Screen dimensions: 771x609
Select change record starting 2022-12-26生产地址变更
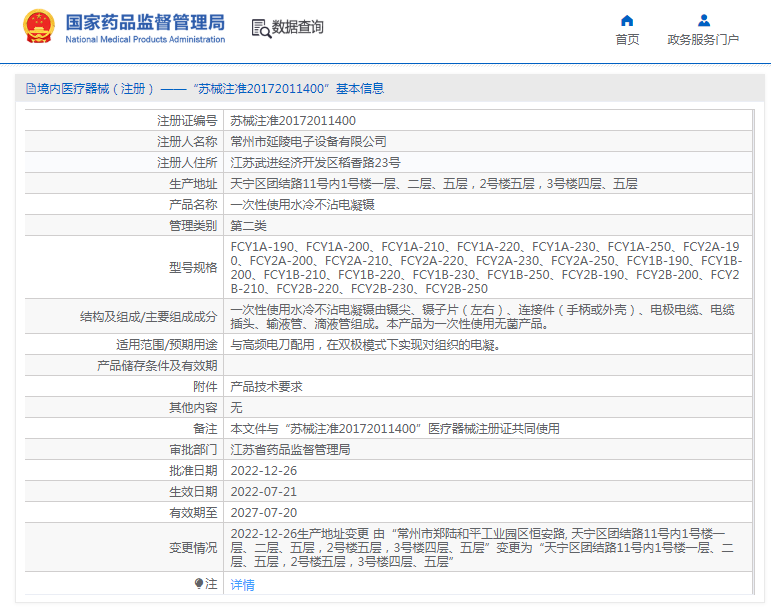(482, 548)
